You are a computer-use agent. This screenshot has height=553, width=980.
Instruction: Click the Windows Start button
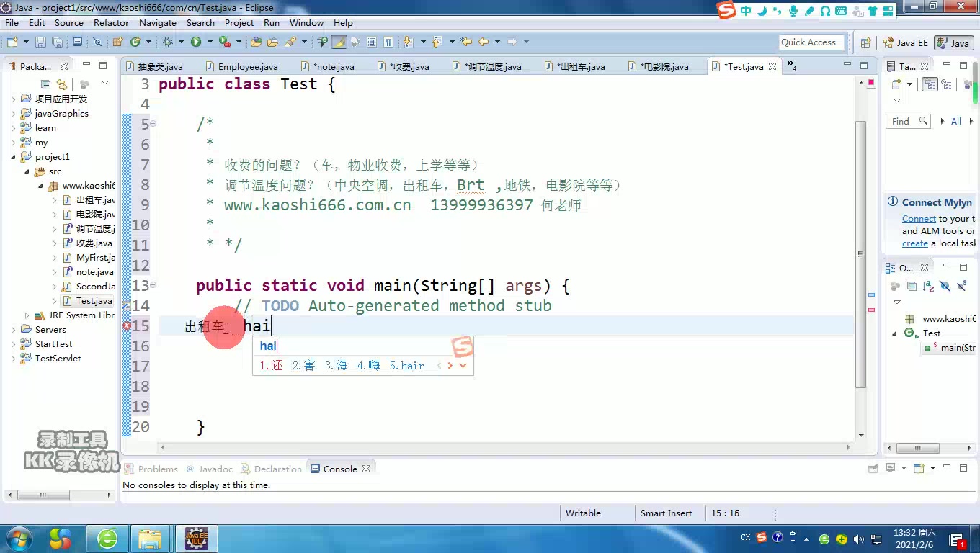coord(19,538)
